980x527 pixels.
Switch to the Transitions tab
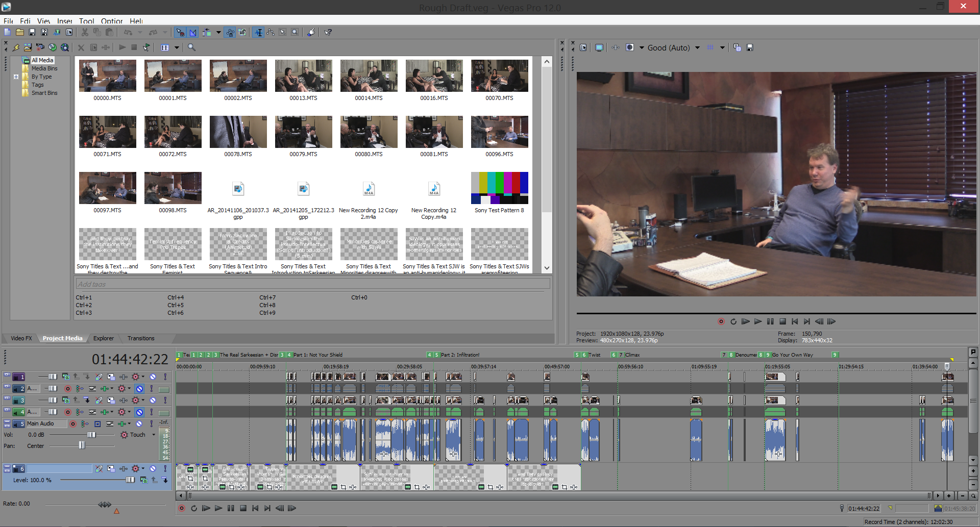pos(141,338)
